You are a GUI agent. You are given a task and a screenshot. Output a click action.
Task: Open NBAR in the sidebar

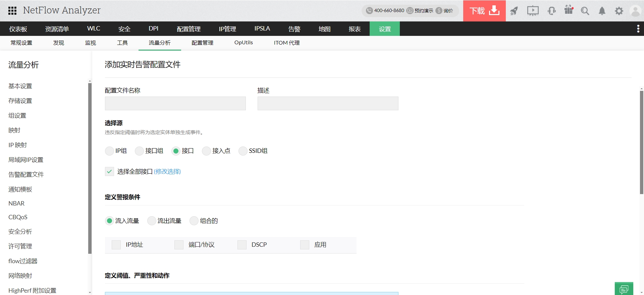coord(16,203)
